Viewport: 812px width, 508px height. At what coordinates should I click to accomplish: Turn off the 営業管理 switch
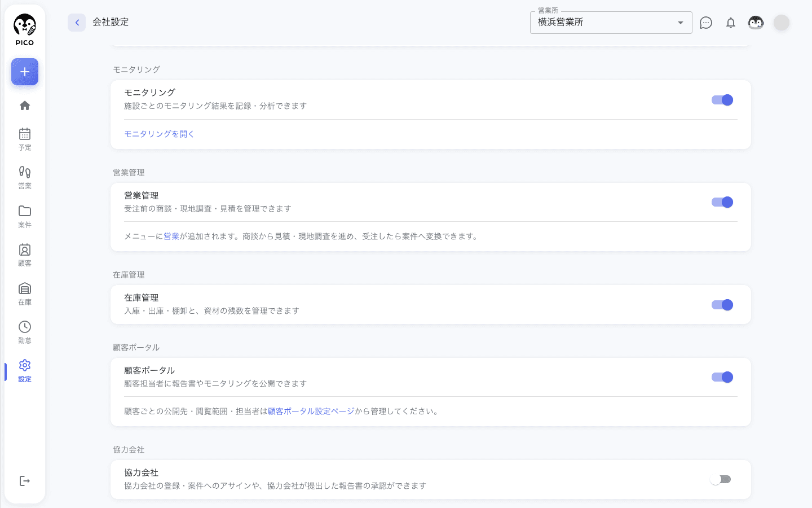point(722,202)
